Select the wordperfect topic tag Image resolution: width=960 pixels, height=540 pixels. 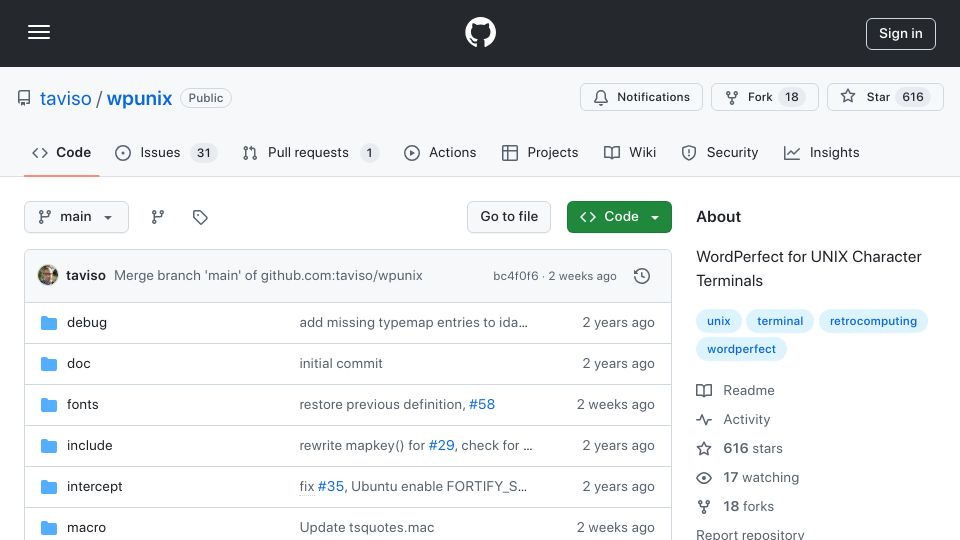coord(741,350)
